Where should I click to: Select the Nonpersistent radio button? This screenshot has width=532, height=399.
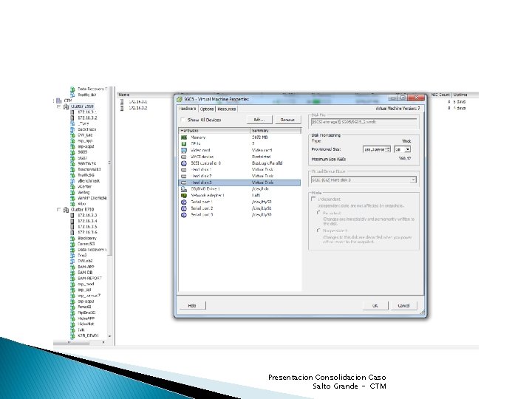(x=318, y=231)
